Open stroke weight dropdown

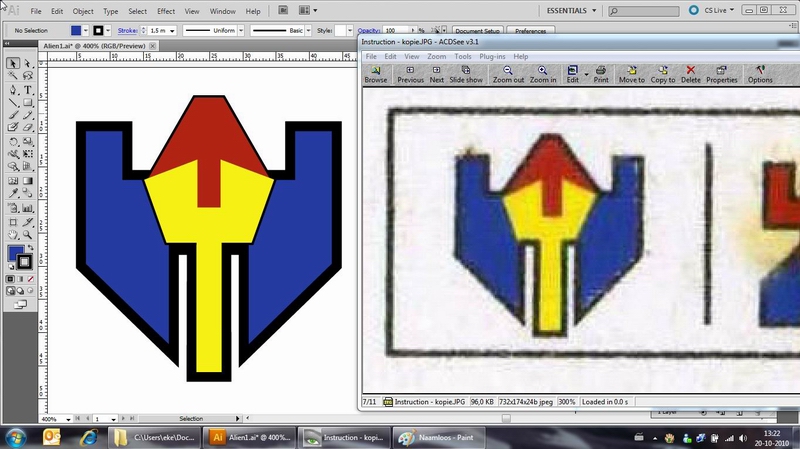pyautogui.click(x=172, y=31)
